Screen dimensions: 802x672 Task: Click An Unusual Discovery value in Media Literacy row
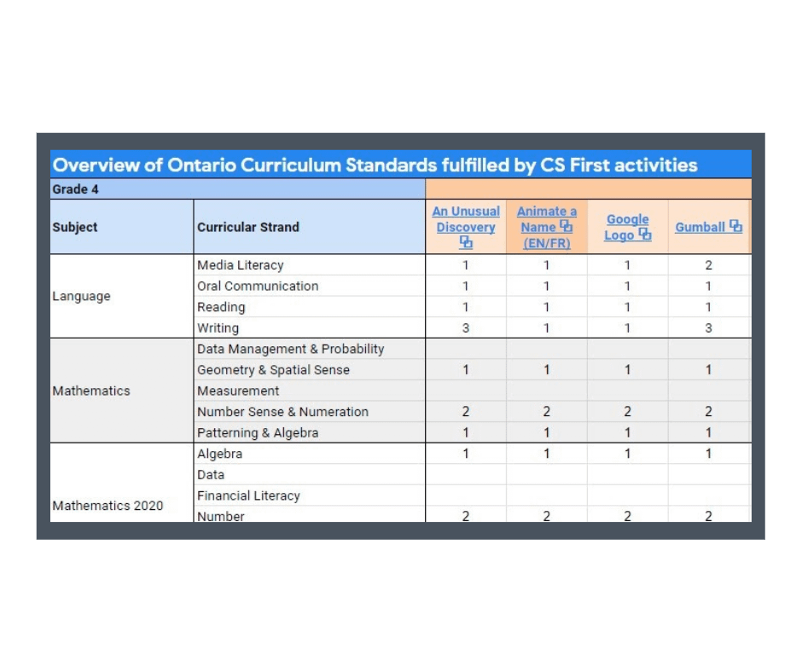click(466, 265)
